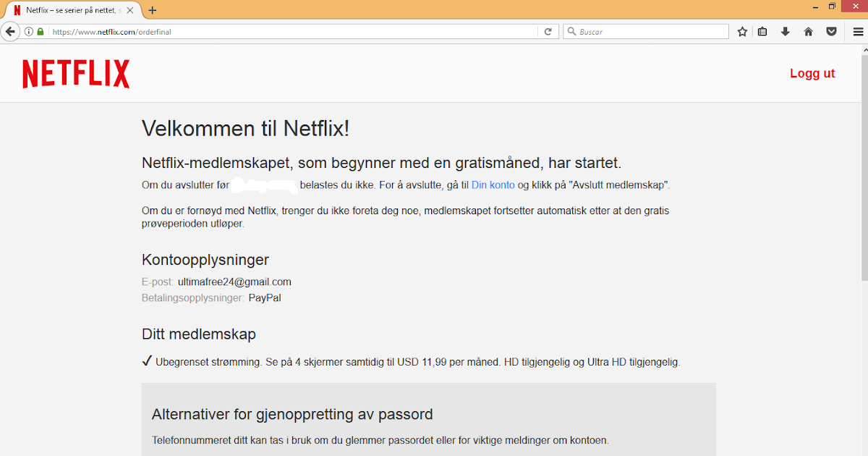The image size is (868, 456).
Task: Click the Kontoopplysninger section heading
Action: click(x=205, y=259)
